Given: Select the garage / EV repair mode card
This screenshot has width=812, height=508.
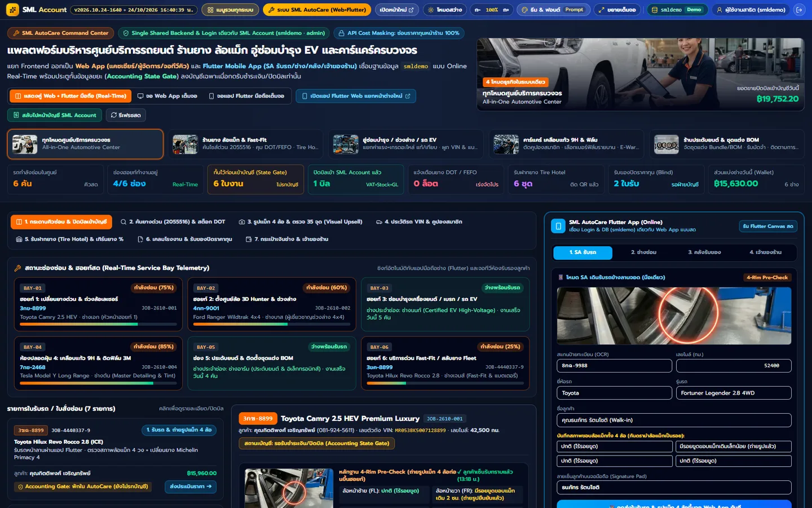Looking at the screenshot, I should pos(405,144).
